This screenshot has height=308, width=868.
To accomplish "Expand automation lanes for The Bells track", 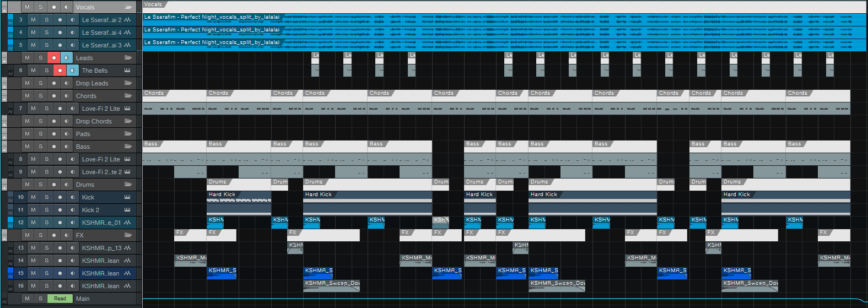I will pos(10,72).
